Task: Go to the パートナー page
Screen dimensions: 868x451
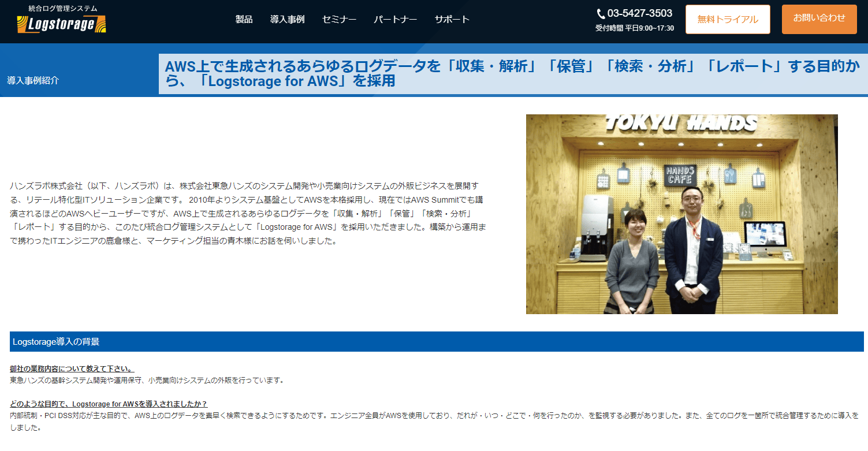Action: (x=395, y=20)
